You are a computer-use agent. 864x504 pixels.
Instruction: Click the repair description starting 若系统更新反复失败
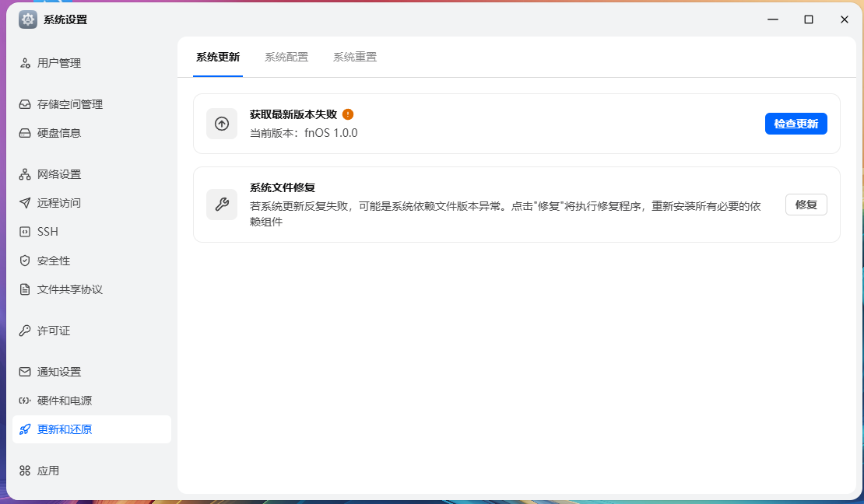pyautogui.click(x=505, y=214)
